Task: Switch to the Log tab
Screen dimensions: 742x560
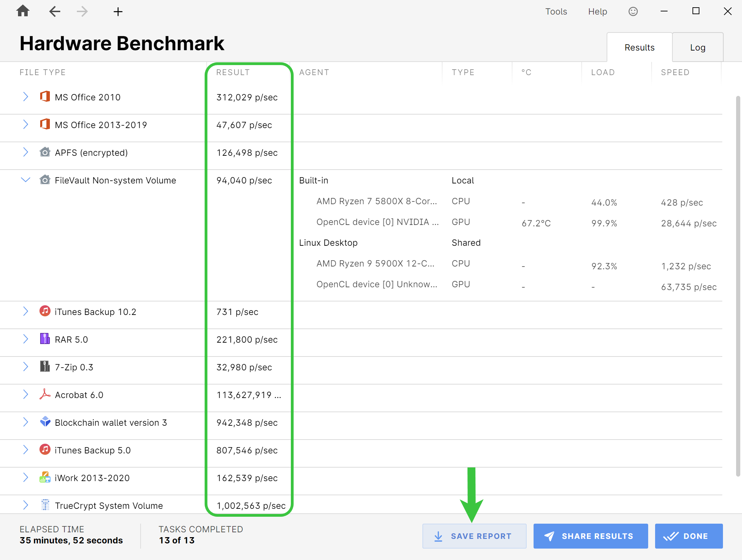Action: (x=698, y=47)
